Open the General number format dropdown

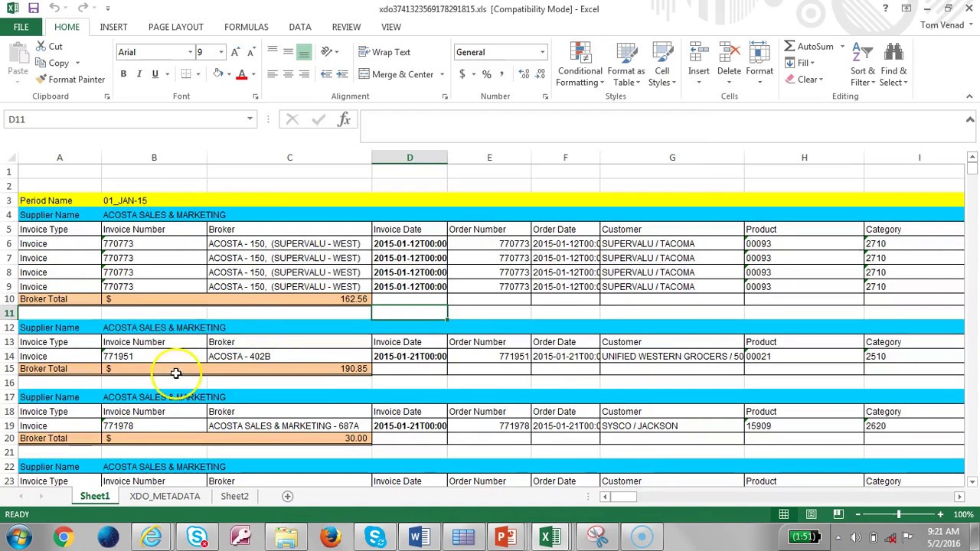(x=542, y=52)
